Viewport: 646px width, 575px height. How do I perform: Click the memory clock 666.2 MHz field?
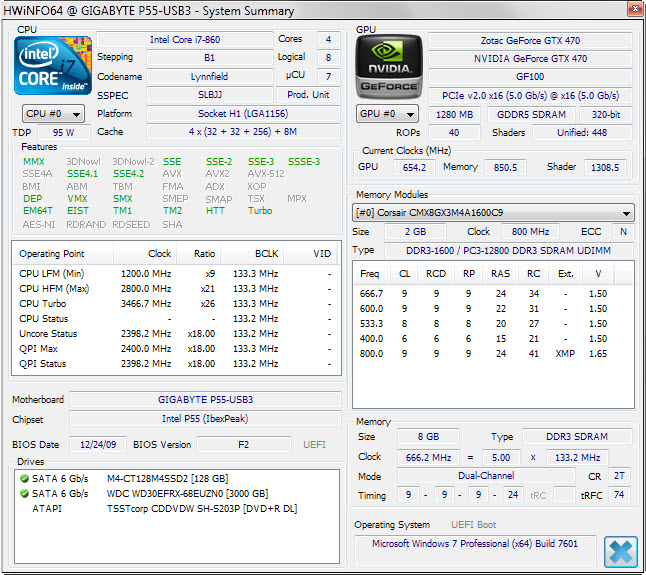(x=428, y=458)
